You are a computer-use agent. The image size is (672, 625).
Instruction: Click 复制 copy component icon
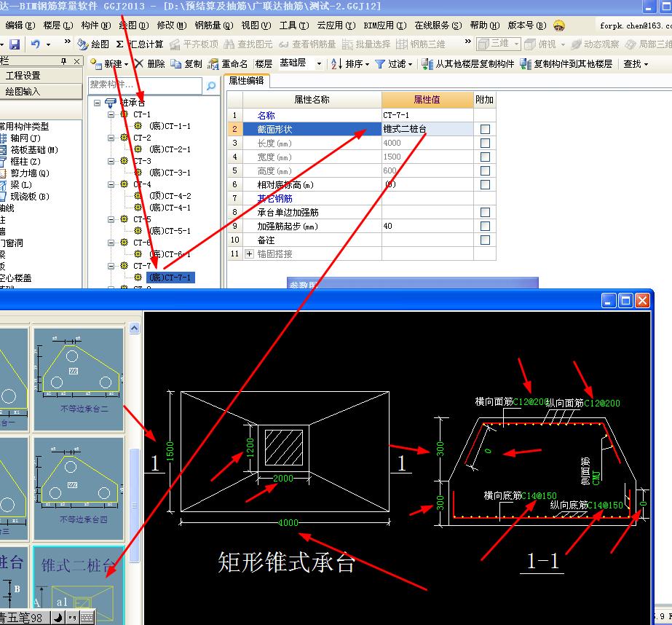(x=176, y=63)
